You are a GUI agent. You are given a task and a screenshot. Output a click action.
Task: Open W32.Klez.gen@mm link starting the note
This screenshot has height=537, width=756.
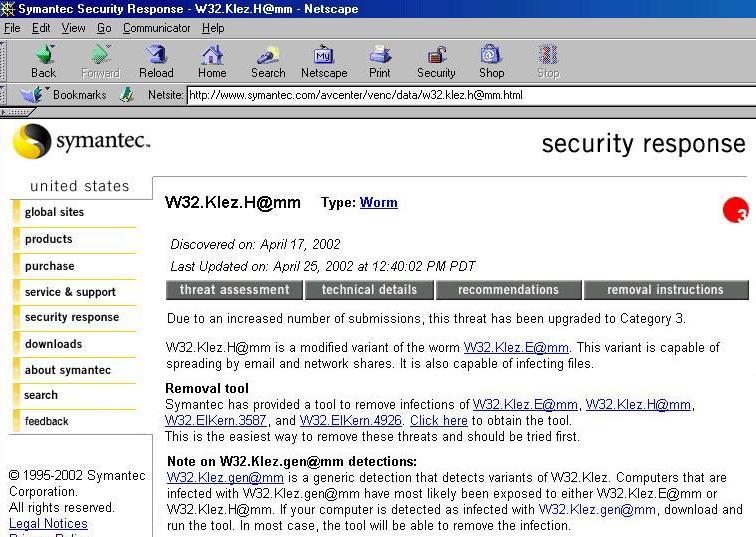click(225, 477)
